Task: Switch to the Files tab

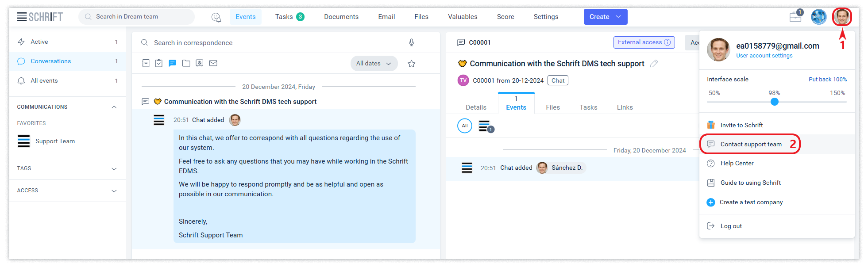Action: [x=552, y=107]
